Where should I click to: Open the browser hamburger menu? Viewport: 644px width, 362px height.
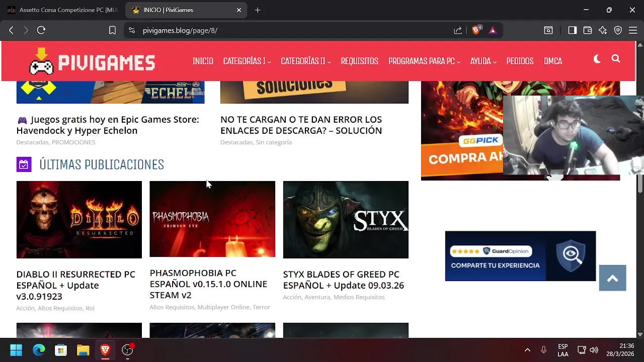(x=633, y=30)
